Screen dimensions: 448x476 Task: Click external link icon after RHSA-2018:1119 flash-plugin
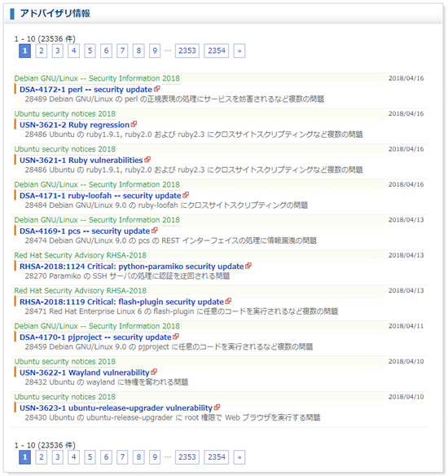[228, 301]
